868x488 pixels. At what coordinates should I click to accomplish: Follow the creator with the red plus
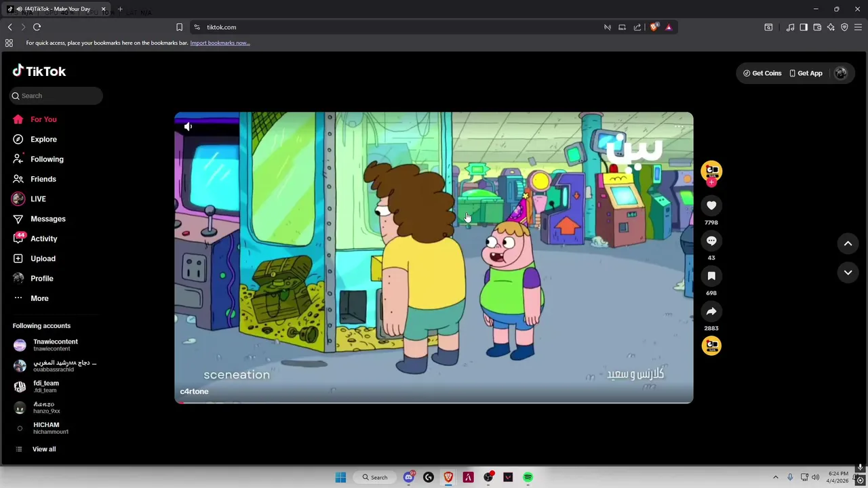[x=711, y=182]
